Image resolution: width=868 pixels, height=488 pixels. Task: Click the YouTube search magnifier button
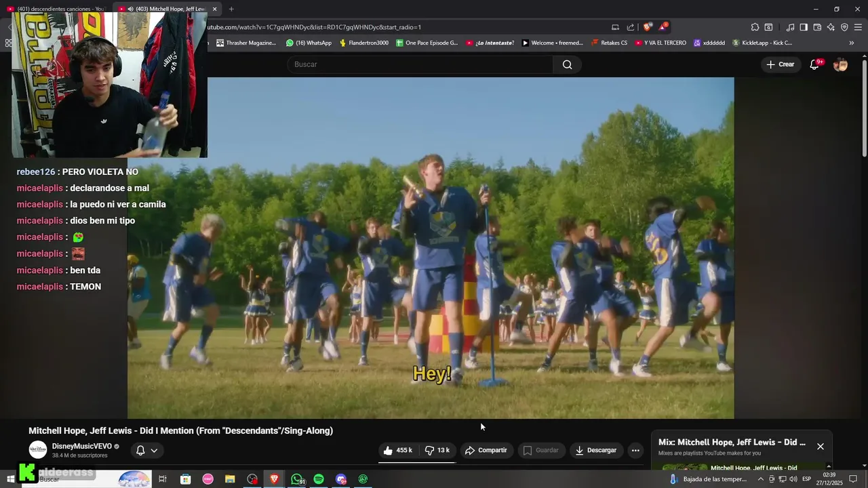567,64
